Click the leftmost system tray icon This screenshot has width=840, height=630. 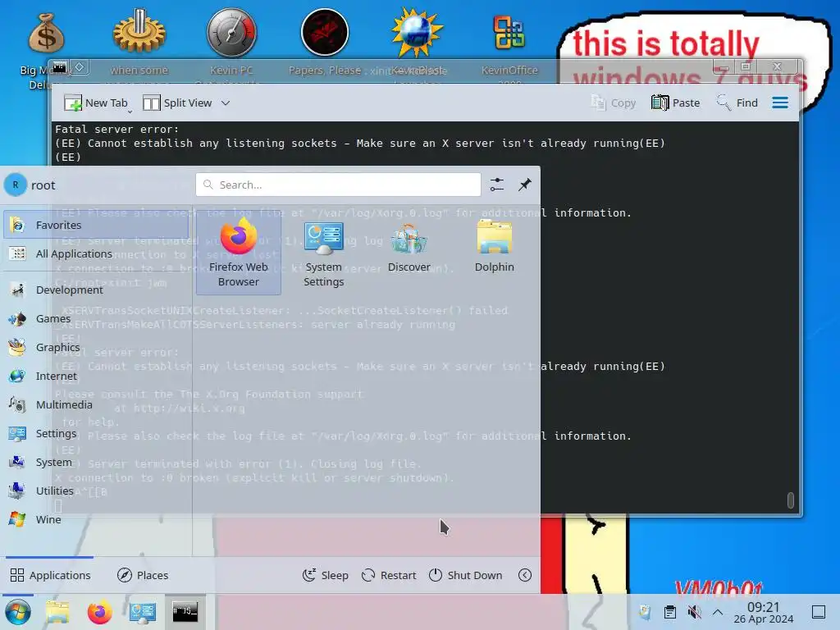(x=645, y=612)
